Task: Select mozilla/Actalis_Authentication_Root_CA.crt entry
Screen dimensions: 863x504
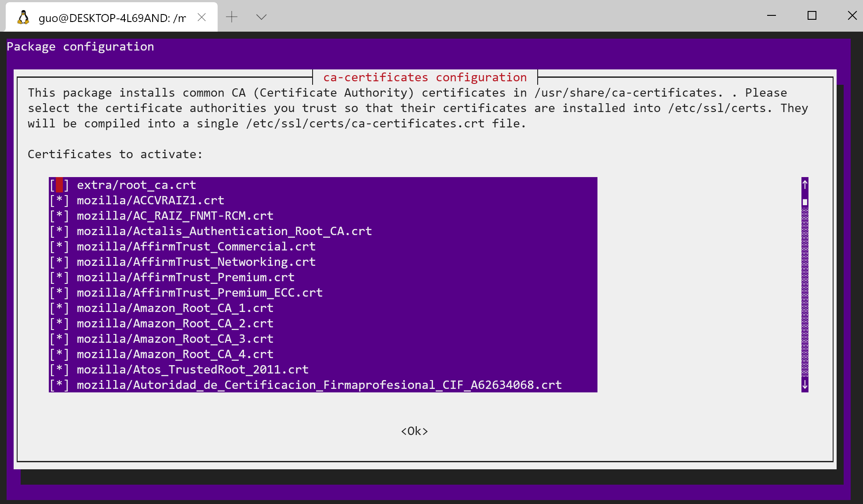Action: click(224, 231)
